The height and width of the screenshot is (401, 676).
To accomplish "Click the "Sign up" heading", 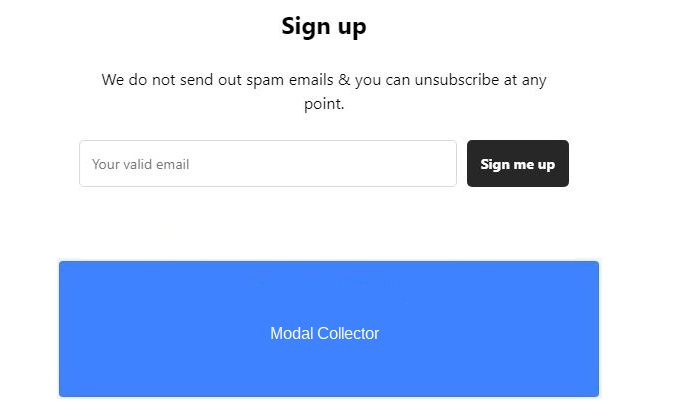I will [324, 26].
